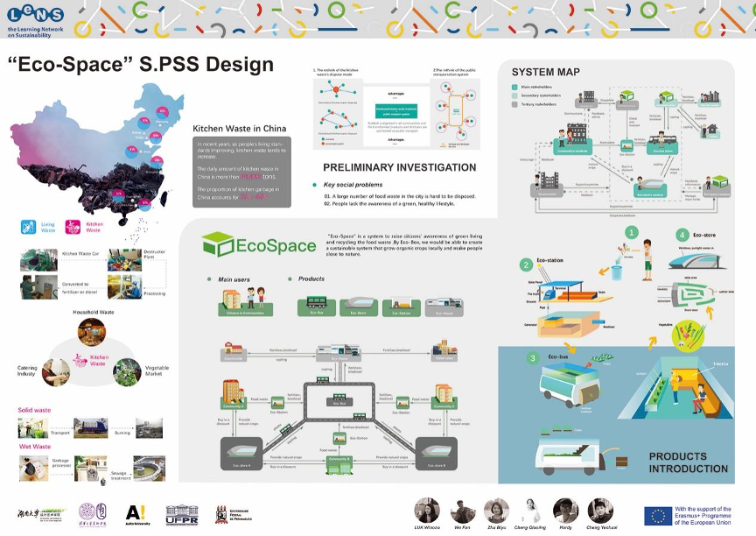This screenshot has height=536, width=756.
Task: Click the Main stakeholders legend color square
Action: [516, 88]
